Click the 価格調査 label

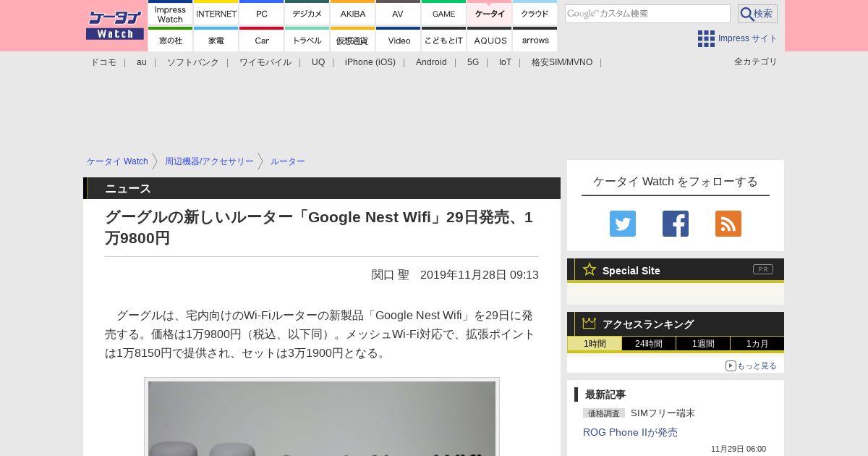604,413
